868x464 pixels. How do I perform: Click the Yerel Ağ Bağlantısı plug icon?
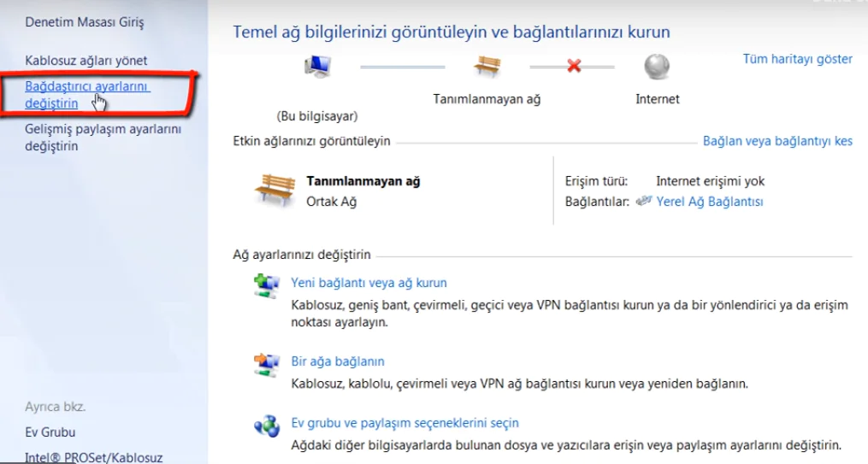644,201
